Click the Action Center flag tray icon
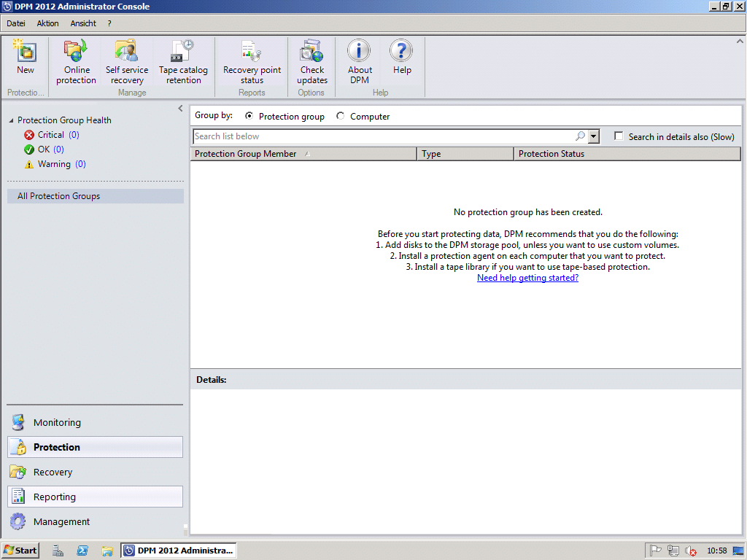747x560 pixels. pos(656,551)
